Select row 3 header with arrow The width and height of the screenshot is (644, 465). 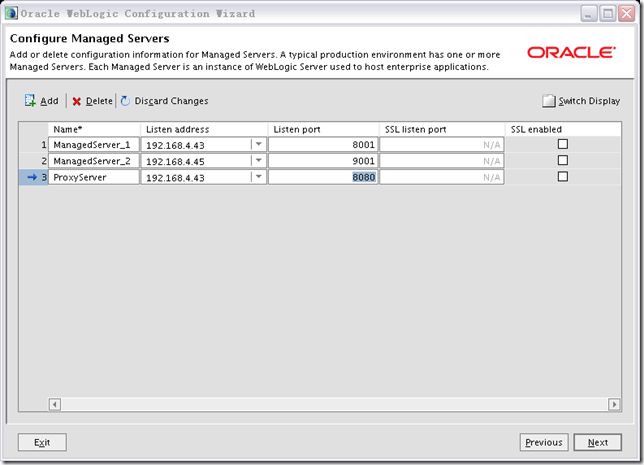coord(34,177)
